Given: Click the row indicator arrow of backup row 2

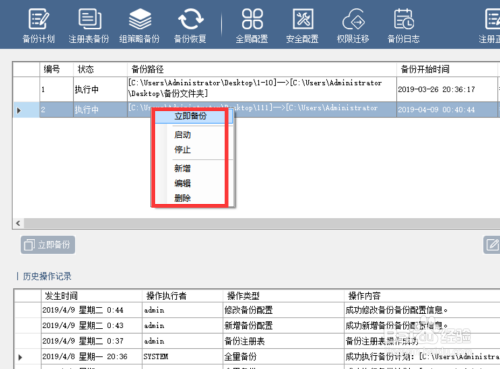Looking at the screenshot, I should [x=19, y=110].
